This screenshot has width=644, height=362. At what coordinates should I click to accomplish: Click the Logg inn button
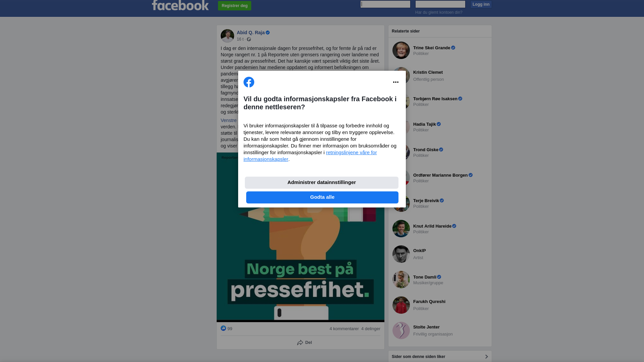click(481, 4)
